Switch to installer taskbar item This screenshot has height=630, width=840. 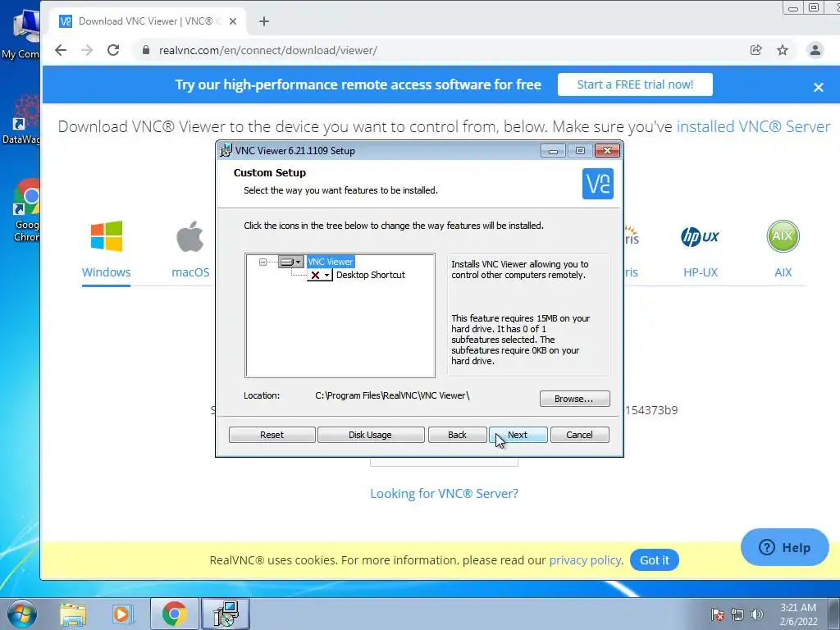click(x=226, y=614)
